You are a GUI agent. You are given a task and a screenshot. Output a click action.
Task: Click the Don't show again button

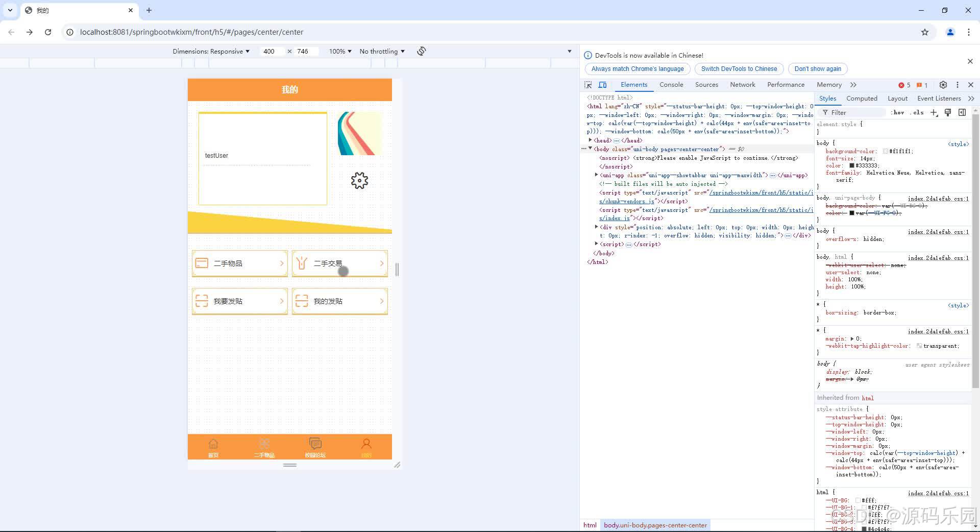tap(817, 68)
